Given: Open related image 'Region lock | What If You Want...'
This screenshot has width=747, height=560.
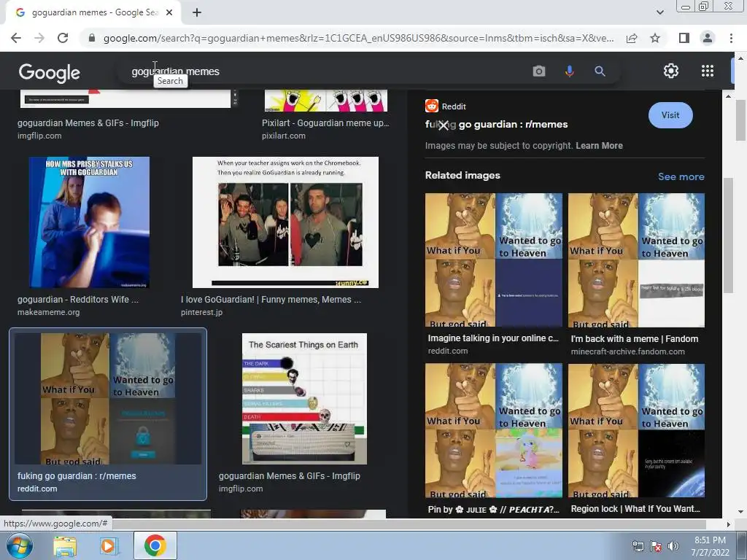Looking at the screenshot, I should (x=636, y=430).
